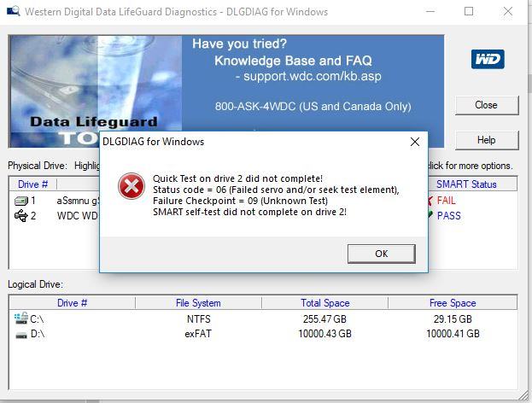Click the 255.47 GB total space value
532x403 pixels.
pyautogui.click(x=324, y=318)
